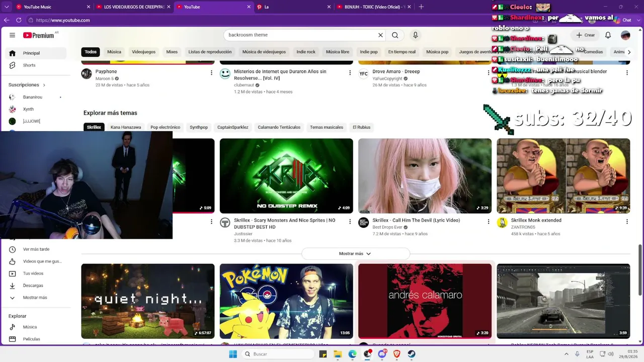Viewport: 644px width, 362px height.
Task: Play Call Him The Devil thumbnail
Action: point(425,176)
